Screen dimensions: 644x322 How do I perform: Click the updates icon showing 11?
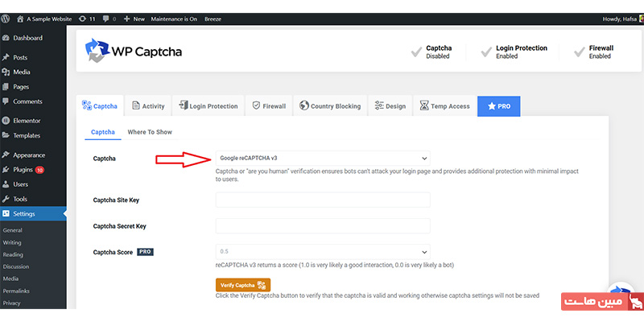83,19
